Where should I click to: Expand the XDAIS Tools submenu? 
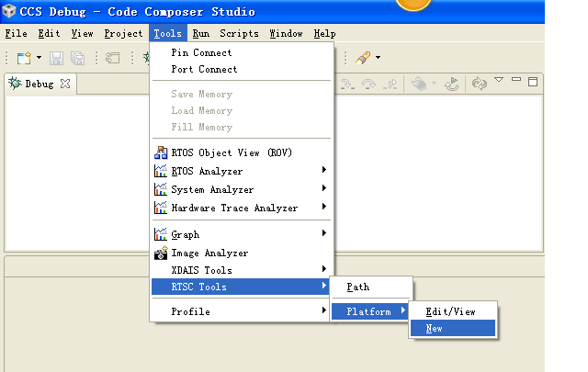pyautogui.click(x=242, y=270)
